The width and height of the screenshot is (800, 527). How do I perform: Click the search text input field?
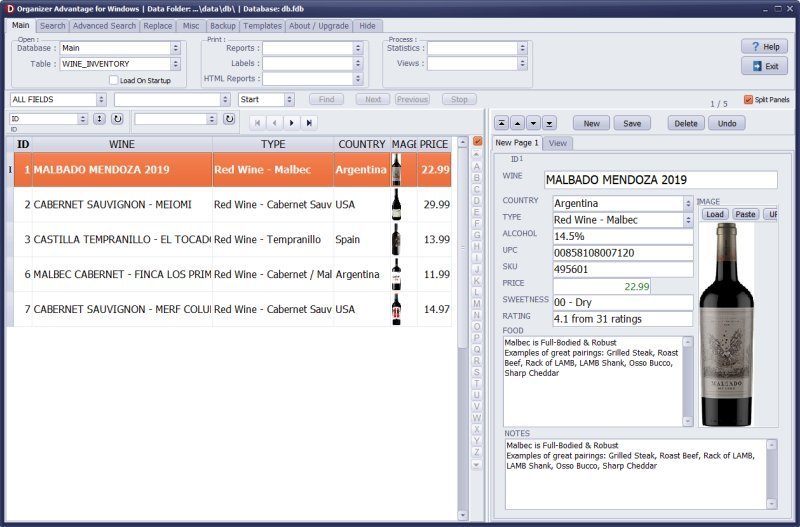point(168,99)
